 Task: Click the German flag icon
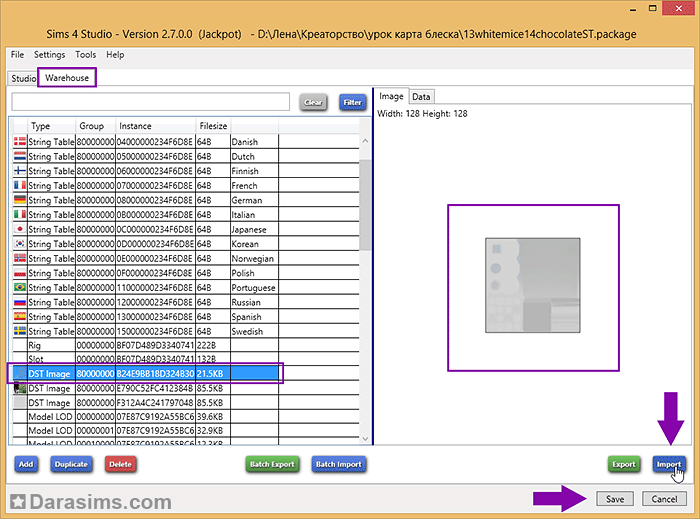click(19, 200)
